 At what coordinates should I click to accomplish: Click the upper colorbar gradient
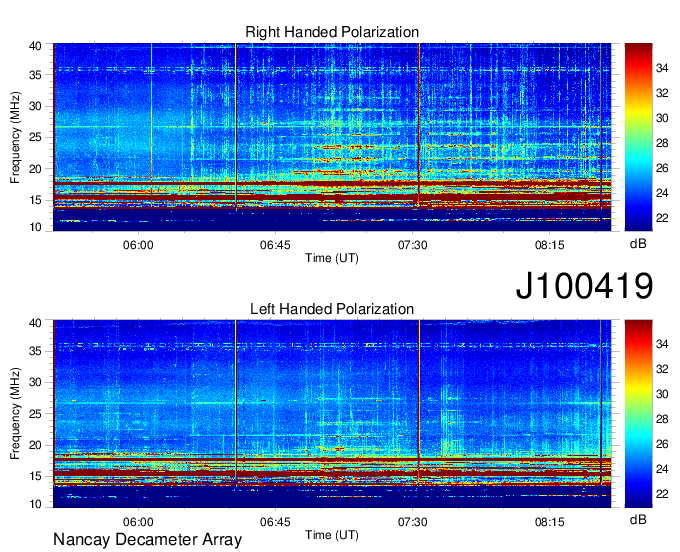(638, 137)
